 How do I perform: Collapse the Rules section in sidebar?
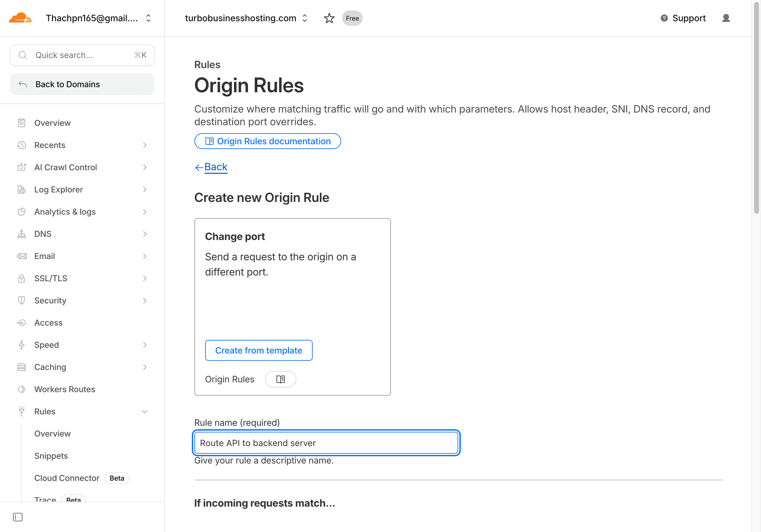point(145,411)
